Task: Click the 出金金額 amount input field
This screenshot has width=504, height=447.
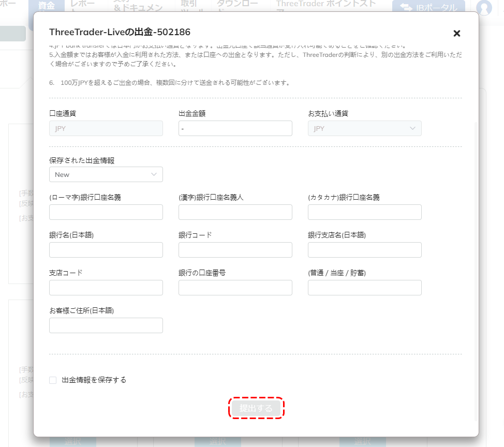Action: pos(235,128)
